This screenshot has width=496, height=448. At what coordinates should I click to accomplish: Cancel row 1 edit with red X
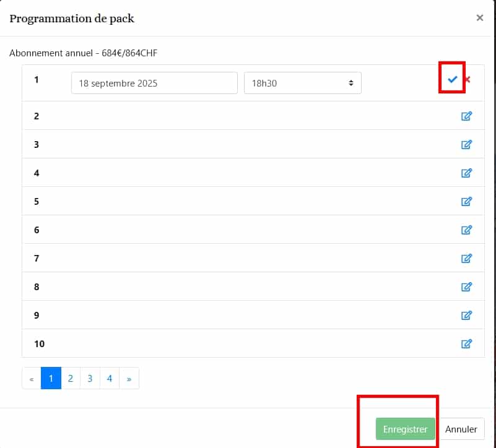pyautogui.click(x=468, y=79)
